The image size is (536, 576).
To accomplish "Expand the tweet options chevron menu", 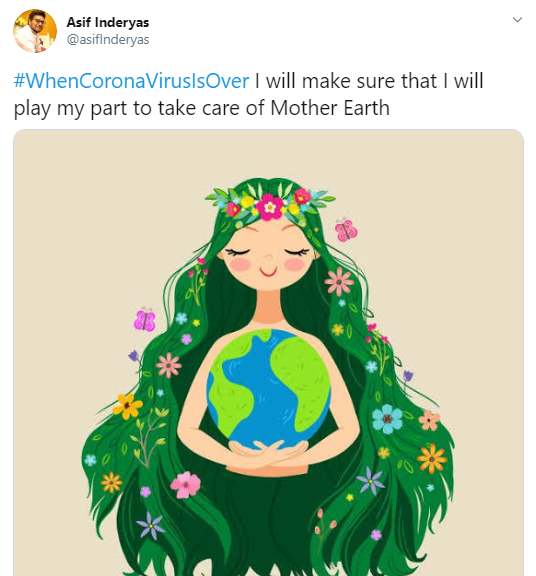I will tap(517, 19).
